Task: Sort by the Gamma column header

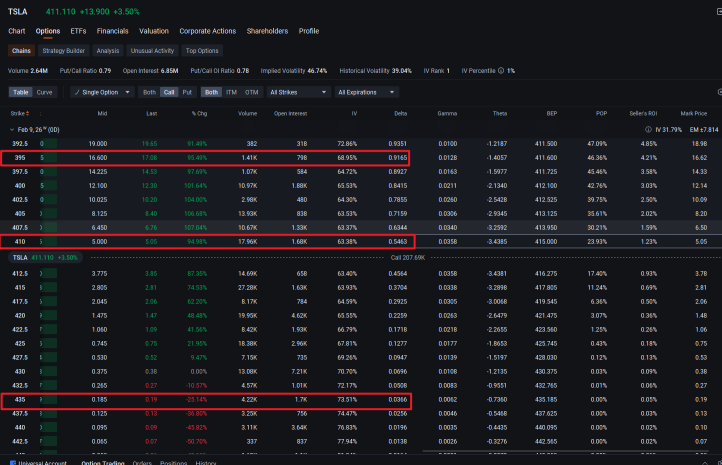Action: (447, 114)
